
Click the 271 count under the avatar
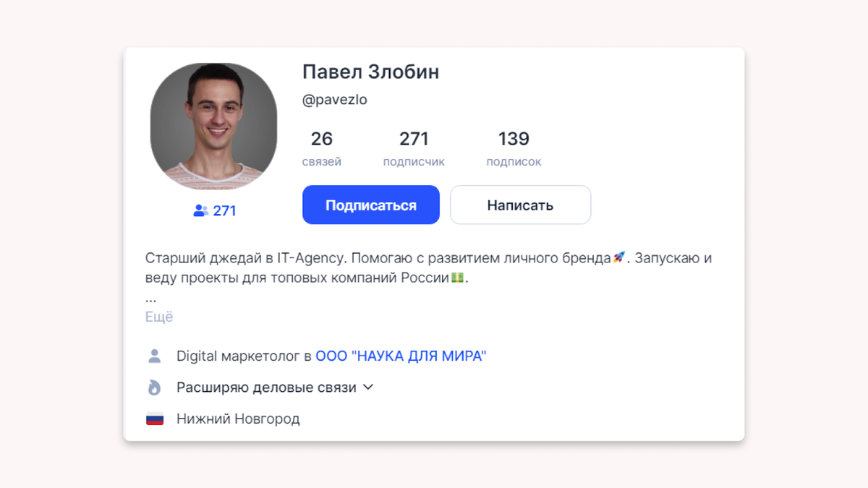coord(224,210)
